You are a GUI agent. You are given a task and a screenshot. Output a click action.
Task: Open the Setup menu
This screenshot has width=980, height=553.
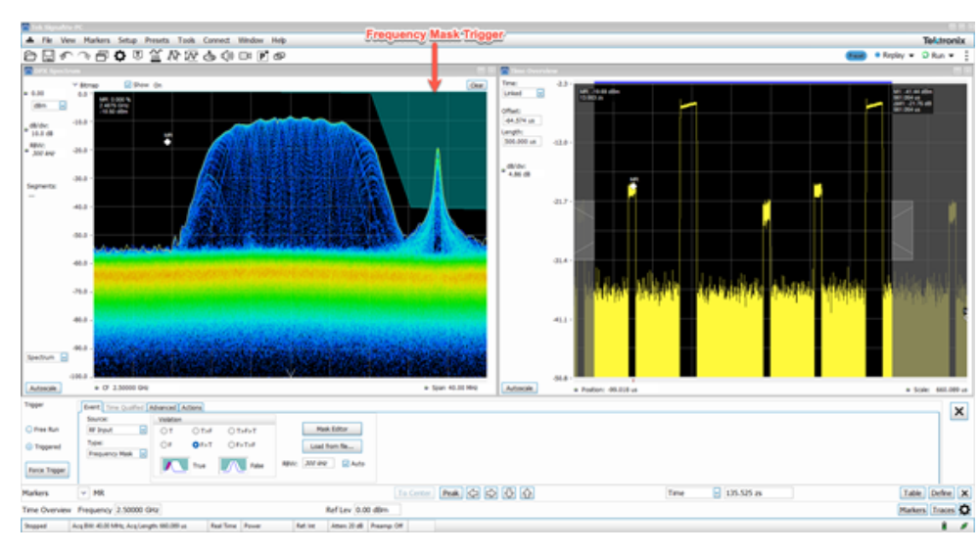coord(127,40)
